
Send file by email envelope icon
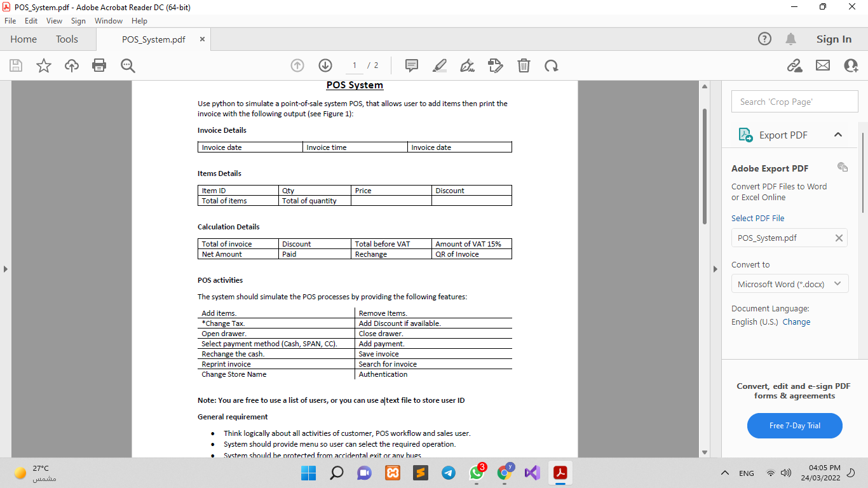tap(823, 65)
